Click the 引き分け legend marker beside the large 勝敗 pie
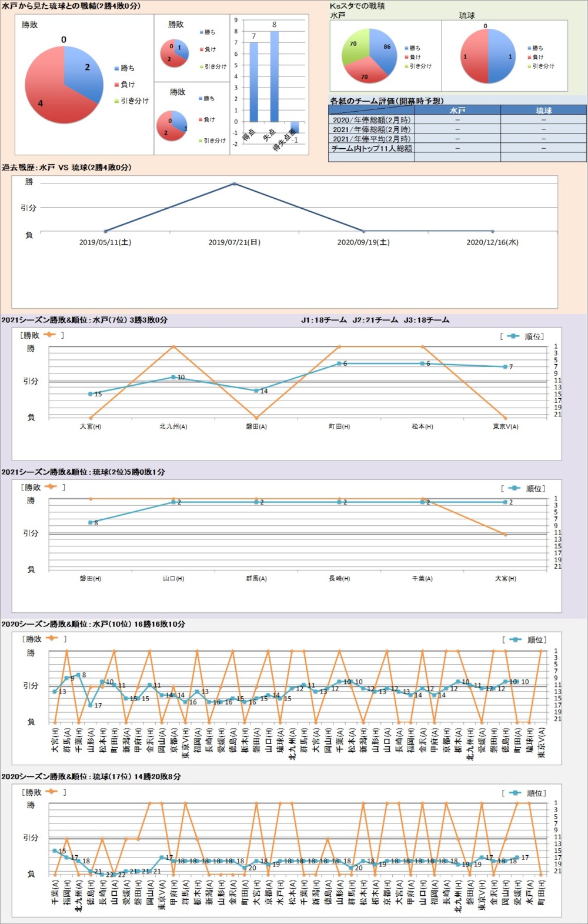Screen dimensions: 588x924 tap(117, 101)
